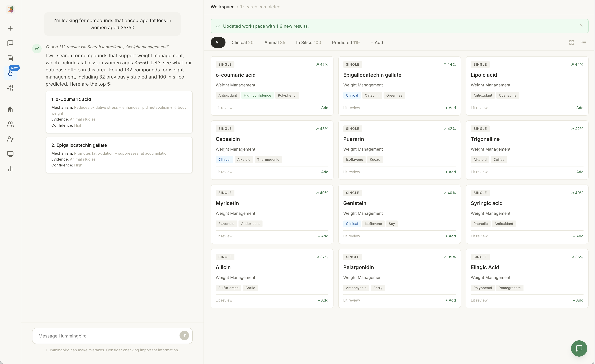Switch to the In Silico 100 tab
This screenshot has width=595, height=364.
[x=308, y=42]
